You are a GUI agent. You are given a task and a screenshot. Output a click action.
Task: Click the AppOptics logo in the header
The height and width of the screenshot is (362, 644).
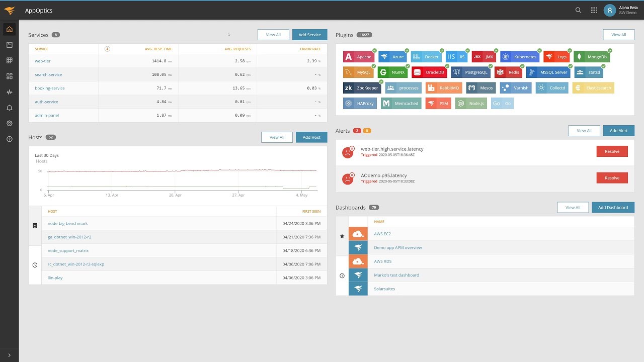click(x=9, y=10)
